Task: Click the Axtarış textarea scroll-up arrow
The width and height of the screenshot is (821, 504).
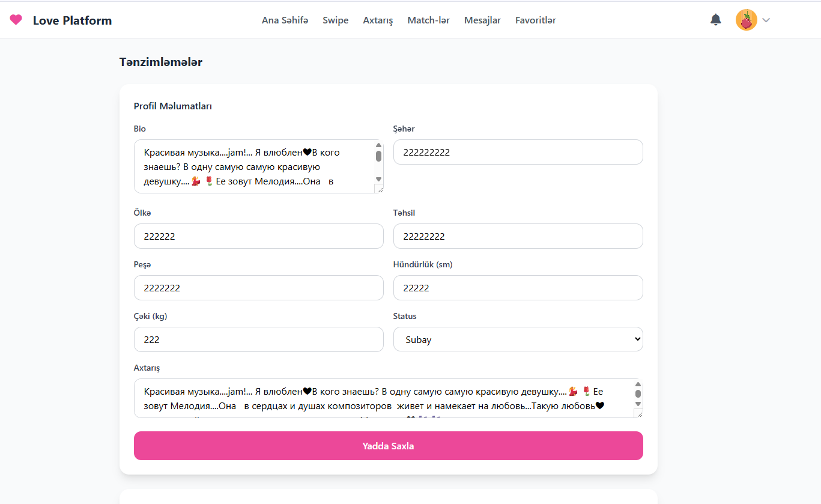Action: [638, 384]
